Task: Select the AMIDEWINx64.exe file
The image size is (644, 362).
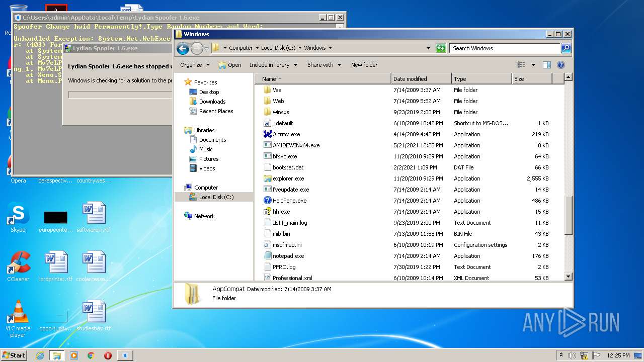Action: click(296, 145)
